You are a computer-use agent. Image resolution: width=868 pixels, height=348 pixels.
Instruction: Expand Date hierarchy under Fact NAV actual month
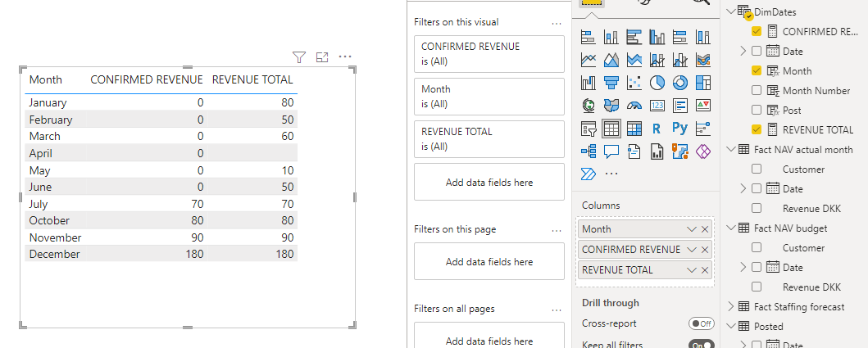[x=743, y=188]
